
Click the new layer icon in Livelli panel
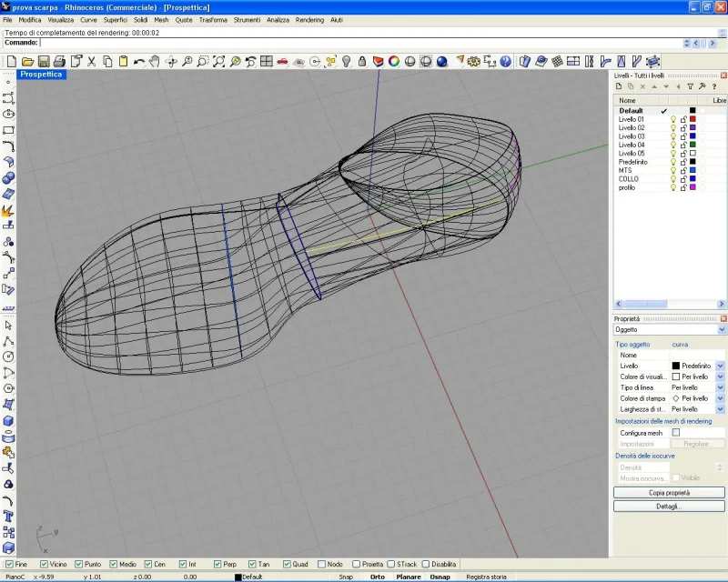pos(619,86)
